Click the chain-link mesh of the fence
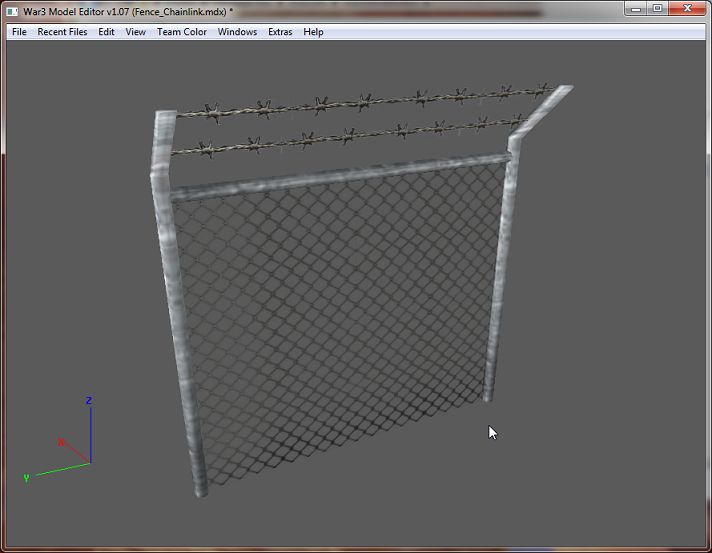 tap(336, 309)
